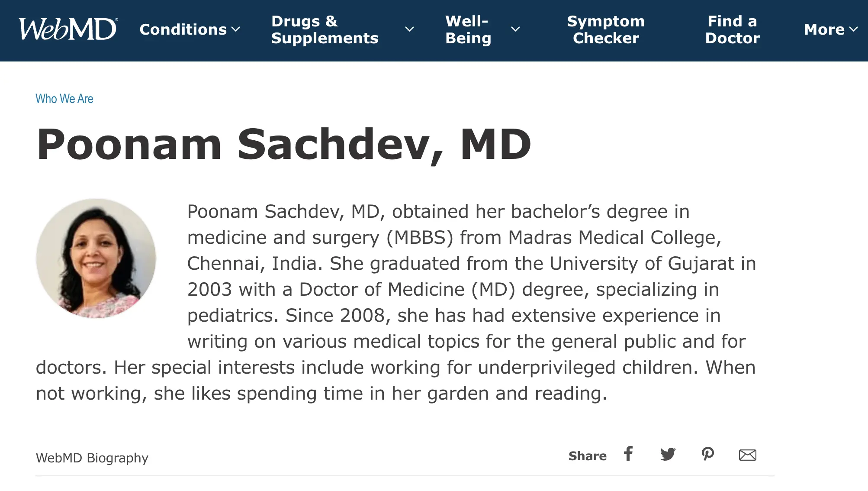This screenshot has width=868, height=491.
Task: Expand the Drugs & Supplements chevron
Action: click(409, 29)
